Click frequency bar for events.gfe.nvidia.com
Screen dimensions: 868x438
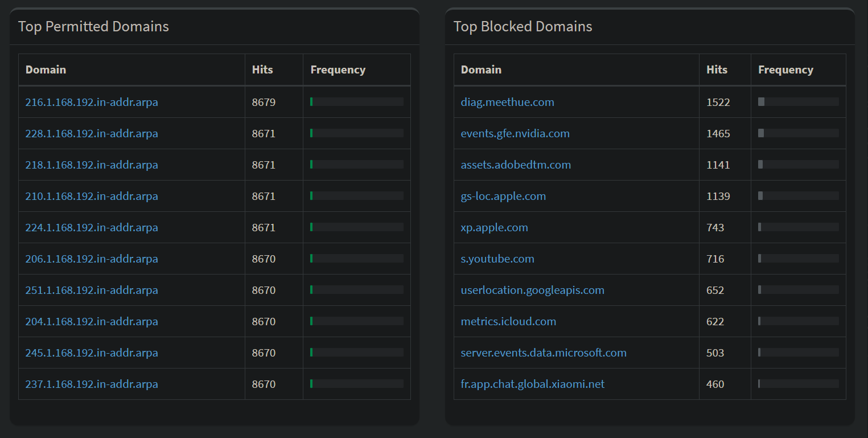798,133
